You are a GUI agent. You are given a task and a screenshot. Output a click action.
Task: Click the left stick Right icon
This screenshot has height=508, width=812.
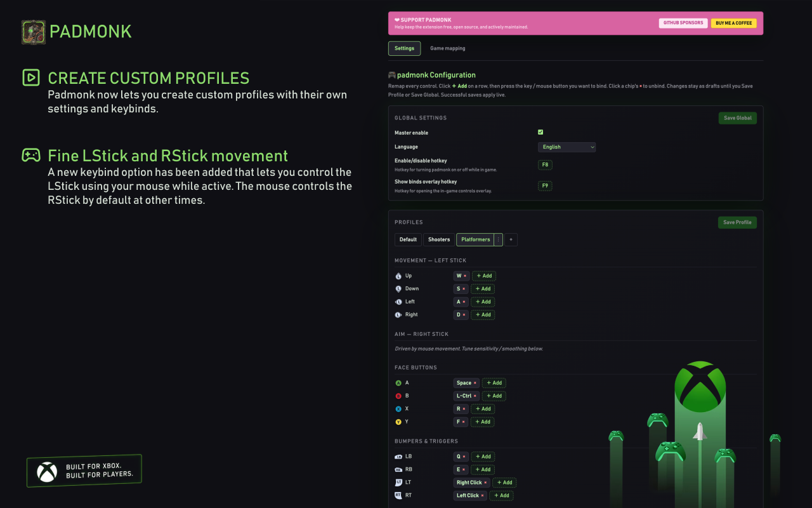click(x=398, y=315)
